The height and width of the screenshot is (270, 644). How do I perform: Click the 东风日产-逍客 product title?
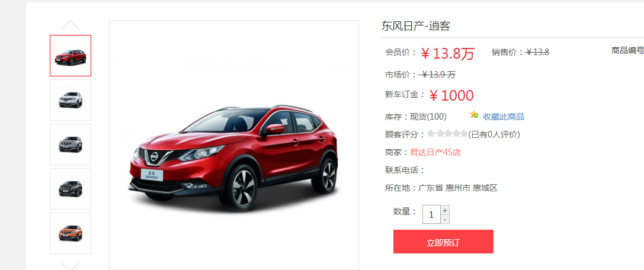416,26
